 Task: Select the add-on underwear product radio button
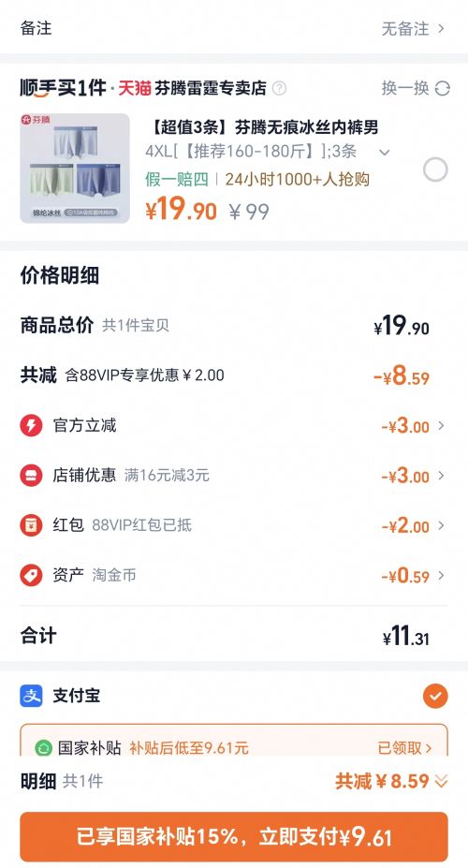[435, 169]
